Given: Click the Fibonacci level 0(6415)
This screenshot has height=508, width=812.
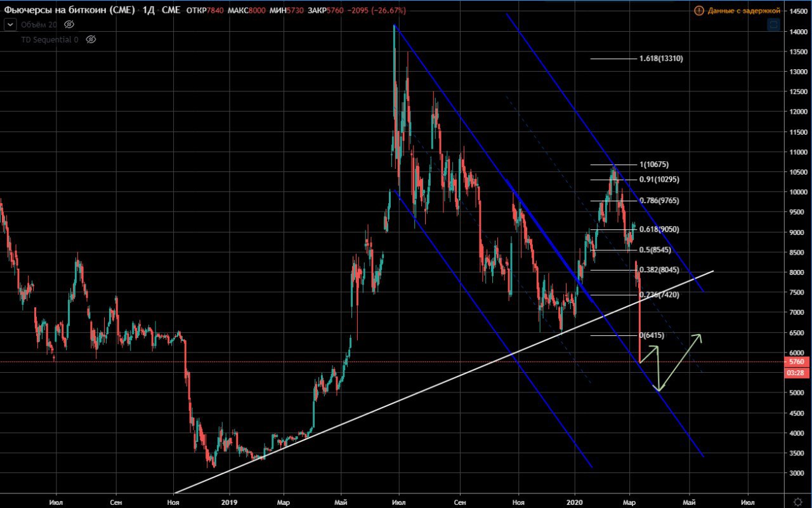Looking at the screenshot, I should 652,335.
